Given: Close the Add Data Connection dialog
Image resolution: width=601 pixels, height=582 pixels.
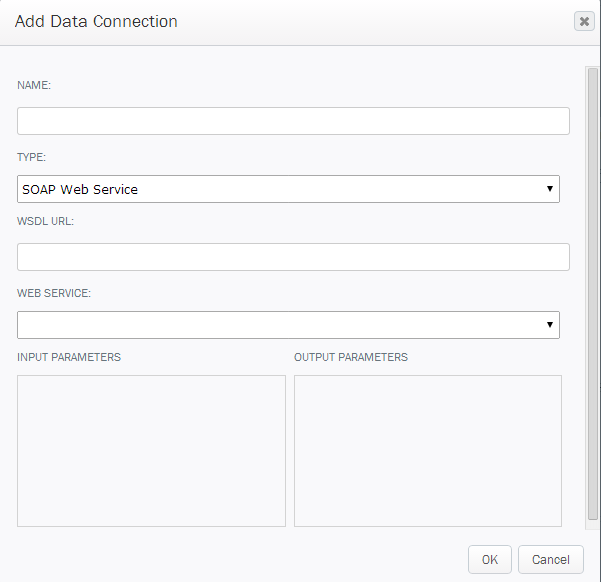Looking at the screenshot, I should pos(584,21).
